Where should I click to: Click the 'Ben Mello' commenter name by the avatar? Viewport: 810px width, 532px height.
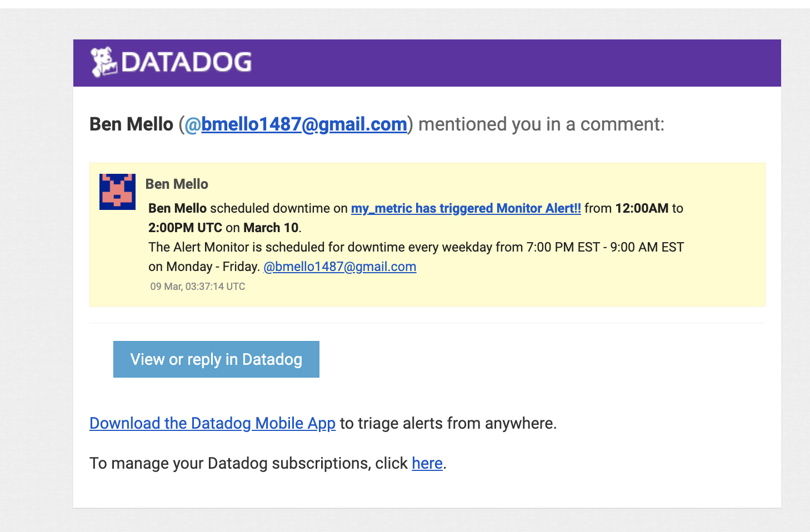177,184
